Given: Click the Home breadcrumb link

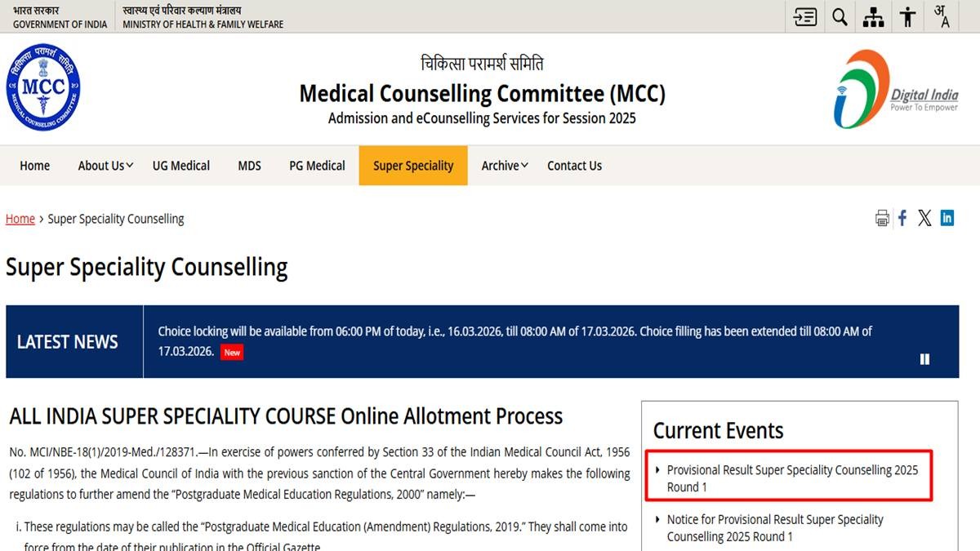Looking at the screenshot, I should click(x=20, y=219).
